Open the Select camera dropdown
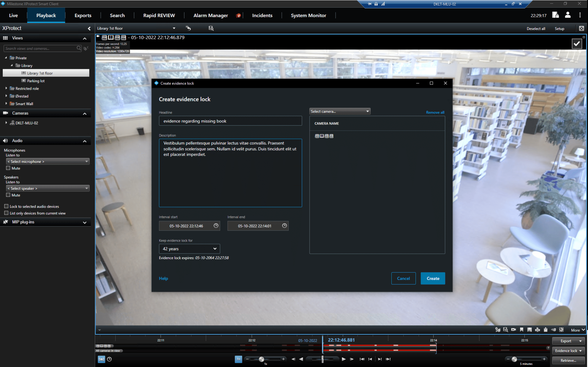The height and width of the screenshot is (367, 588). tap(339, 111)
